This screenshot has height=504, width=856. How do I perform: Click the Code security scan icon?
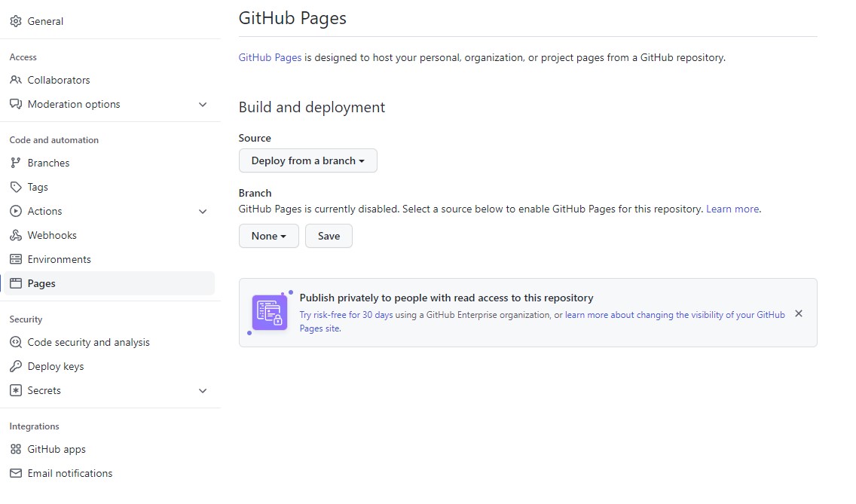pyautogui.click(x=16, y=342)
